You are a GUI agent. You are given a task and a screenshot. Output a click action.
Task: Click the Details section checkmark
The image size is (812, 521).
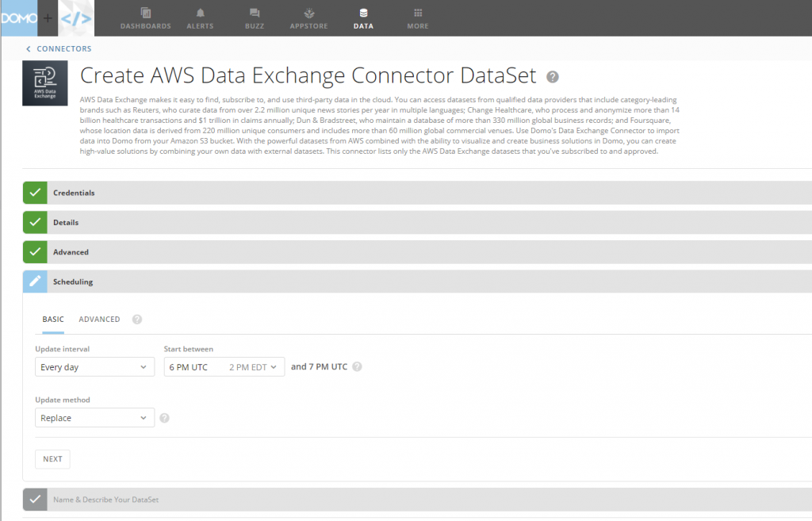(x=35, y=222)
